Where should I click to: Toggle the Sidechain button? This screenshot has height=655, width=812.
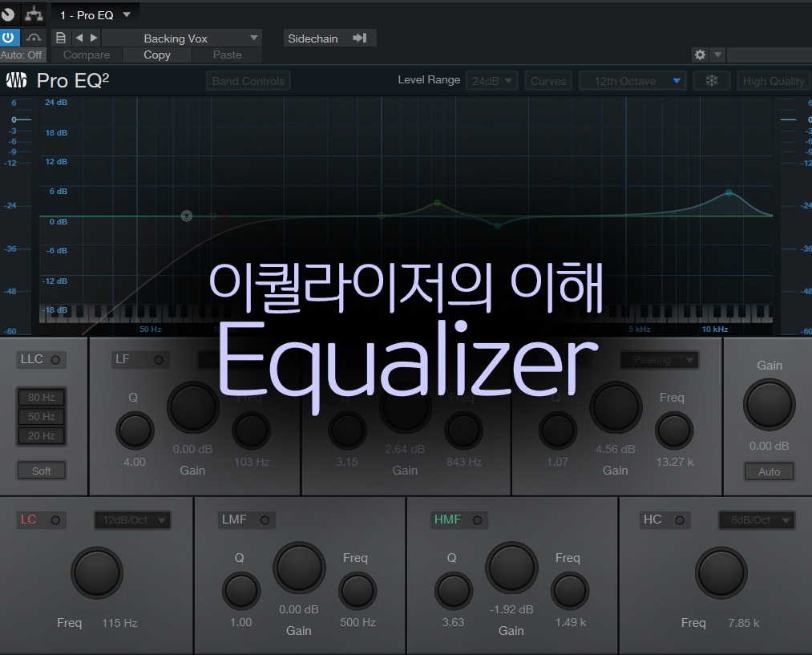pyautogui.click(x=329, y=38)
